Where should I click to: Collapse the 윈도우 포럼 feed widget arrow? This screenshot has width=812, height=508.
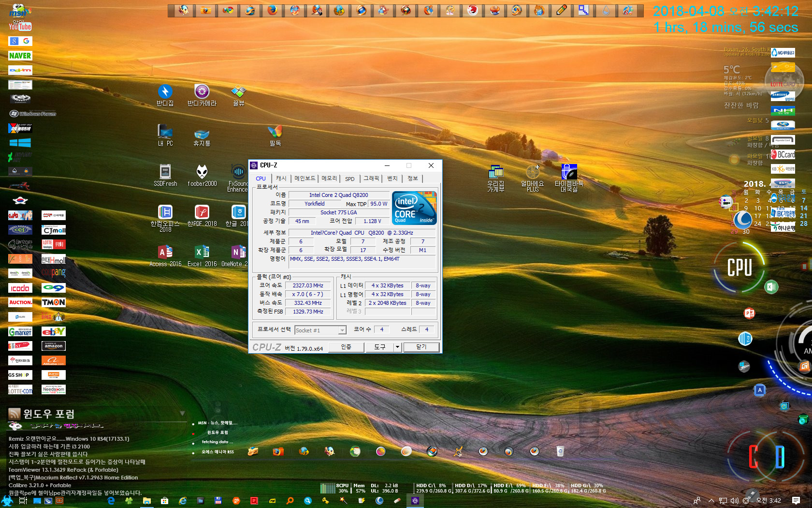[182, 413]
